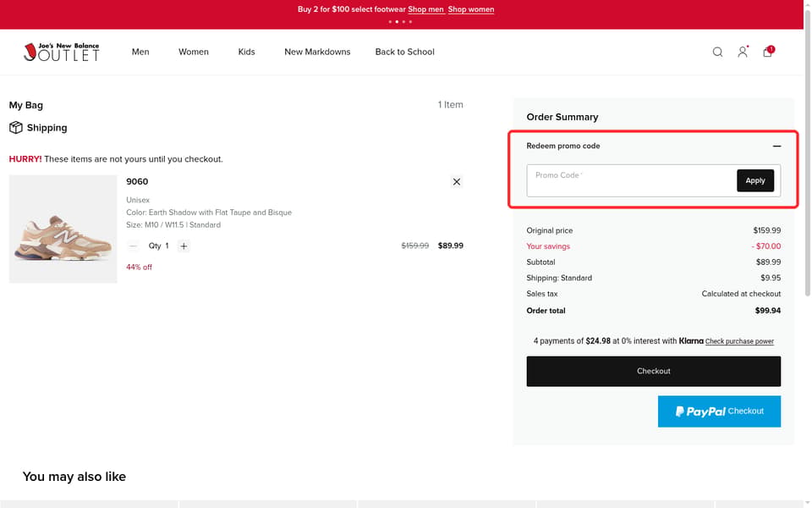Click the '$89.99' item sale price
Screen dimensions: 812x508
coord(451,246)
